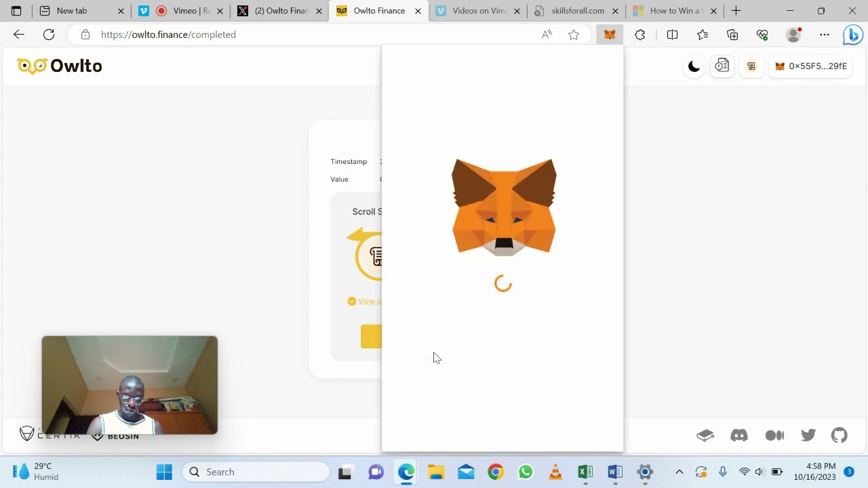The image size is (868, 488).
Task: Close the active Owlto Finance tab
Action: pyautogui.click(x=418, y=11)
